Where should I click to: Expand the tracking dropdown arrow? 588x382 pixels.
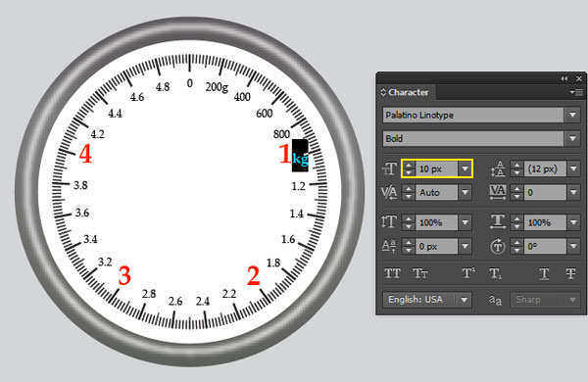point(573,193)
